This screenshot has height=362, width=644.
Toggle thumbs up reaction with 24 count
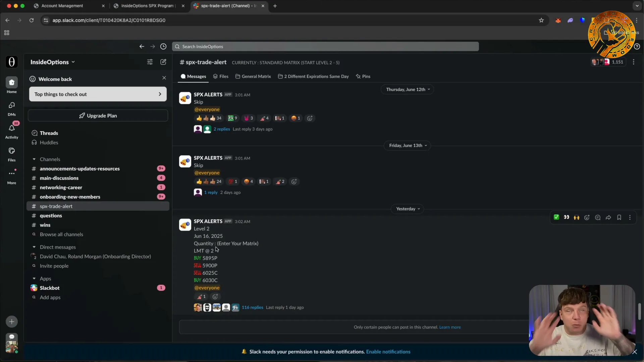pos(209,182)
